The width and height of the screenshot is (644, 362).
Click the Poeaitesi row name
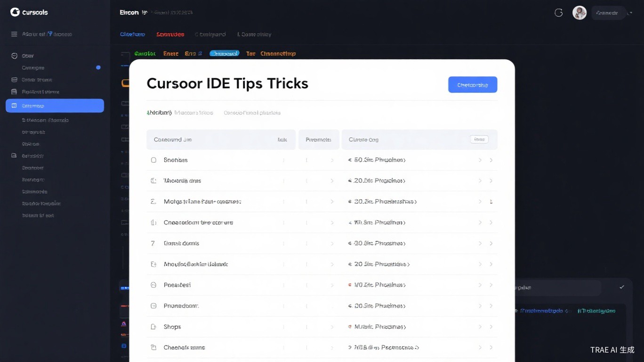[177, 285]
